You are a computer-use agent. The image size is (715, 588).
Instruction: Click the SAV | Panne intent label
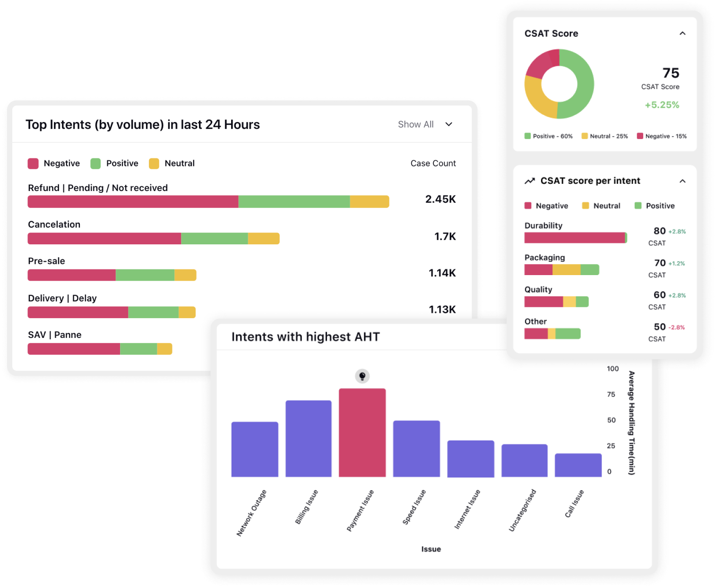pos(55,335)
